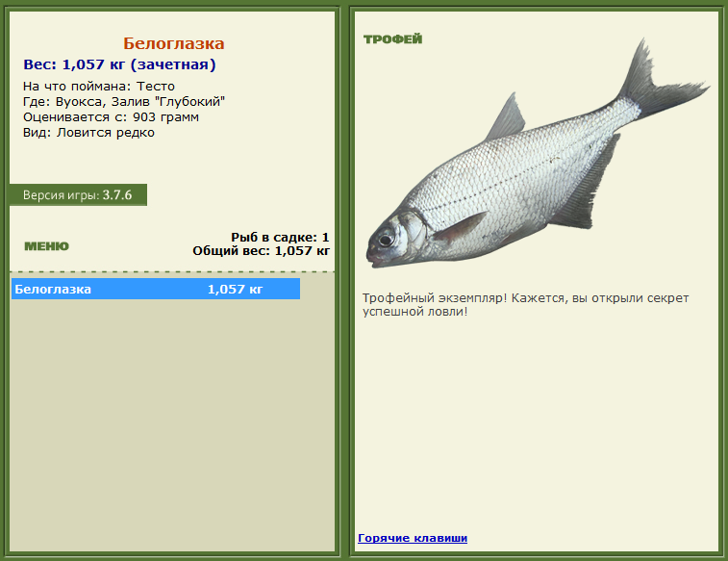The width and height of the screenshot is (728, 561).
Task: Click the Где: Вуокса, Залив "Глубокий" line
Action: click(x=124, y=102)
